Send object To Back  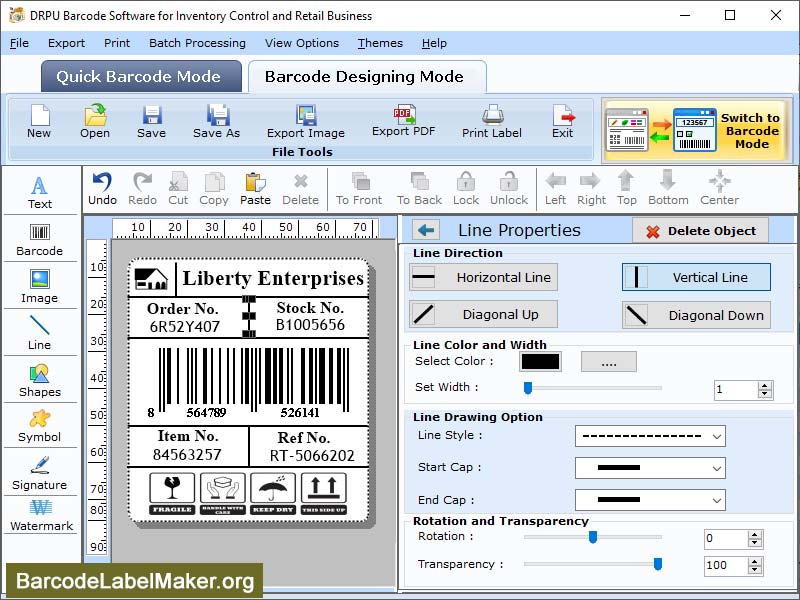pyautogui.click(x=419, y=189)
